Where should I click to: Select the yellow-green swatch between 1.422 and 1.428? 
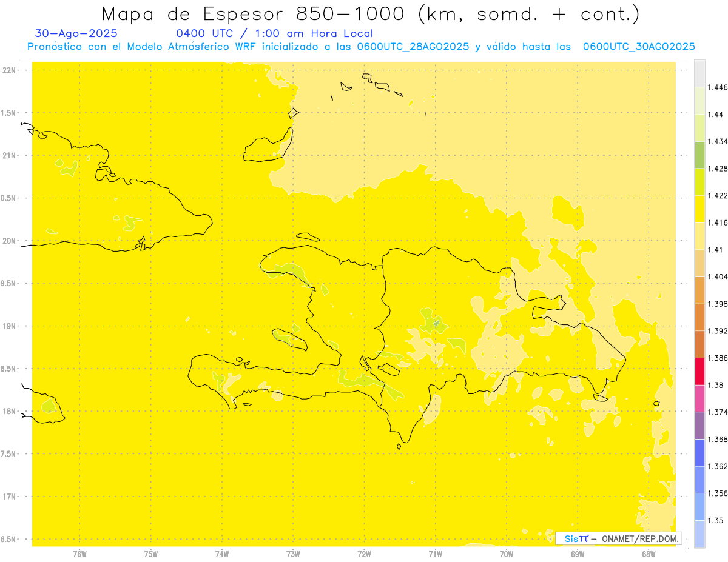click(699, 182)
